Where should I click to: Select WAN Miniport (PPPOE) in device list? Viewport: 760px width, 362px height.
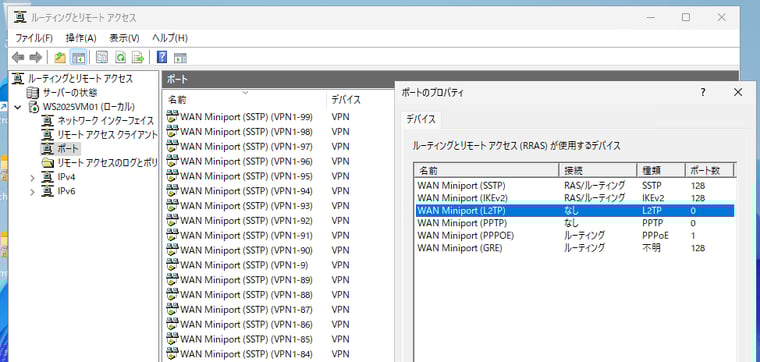pos(575,236)
